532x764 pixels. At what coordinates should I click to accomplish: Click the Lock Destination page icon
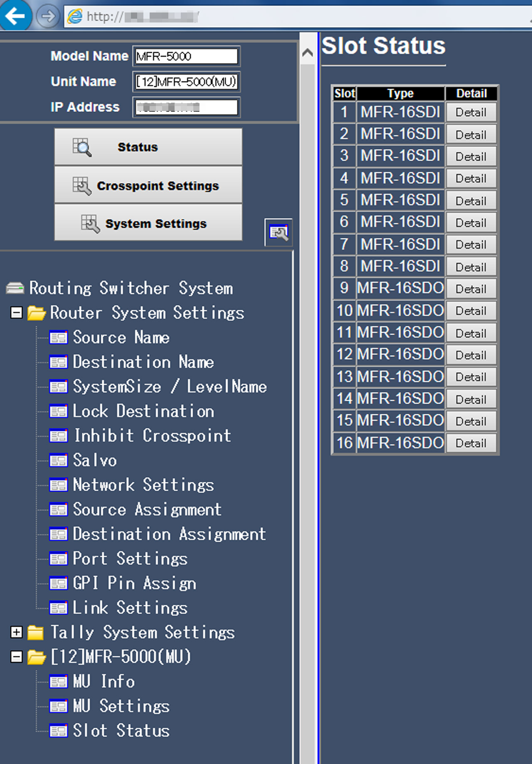coord(58,411)
